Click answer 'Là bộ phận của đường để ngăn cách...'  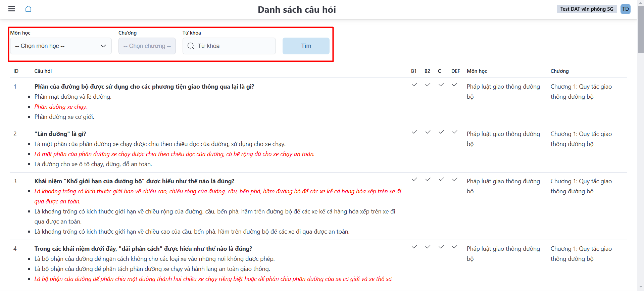(155, 259)
